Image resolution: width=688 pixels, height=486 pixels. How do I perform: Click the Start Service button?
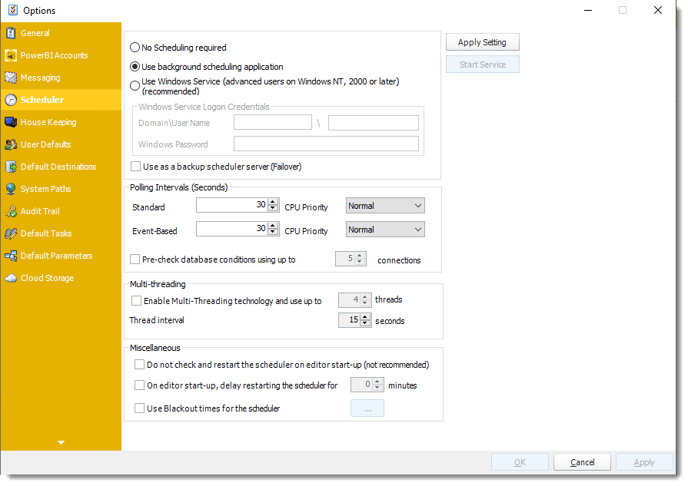click(483, 64)
